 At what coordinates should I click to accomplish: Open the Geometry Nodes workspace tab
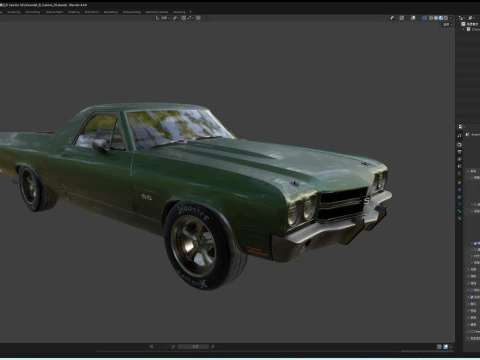[157, 12]
